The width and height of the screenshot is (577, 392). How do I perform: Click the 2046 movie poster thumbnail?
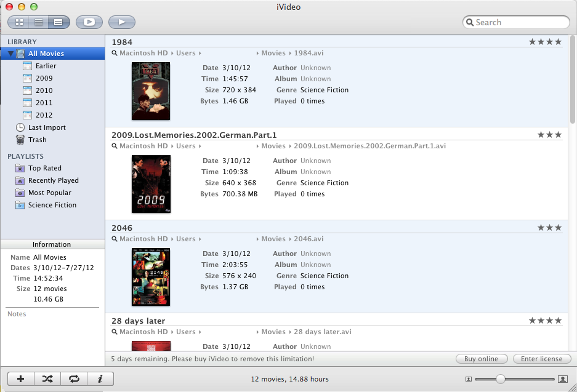click(151, 277)
